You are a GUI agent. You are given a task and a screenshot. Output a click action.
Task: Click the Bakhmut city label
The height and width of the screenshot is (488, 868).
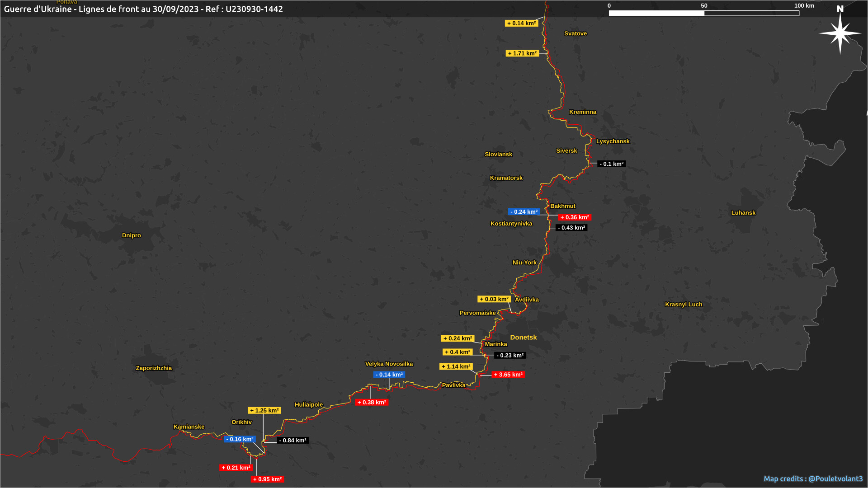tap(562, 206)
